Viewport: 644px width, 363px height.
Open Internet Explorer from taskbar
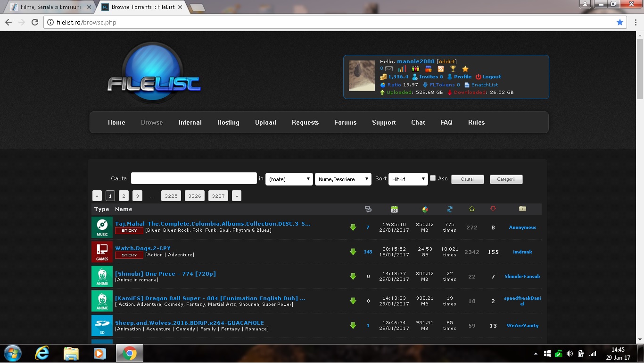click(x=41, y=353)
